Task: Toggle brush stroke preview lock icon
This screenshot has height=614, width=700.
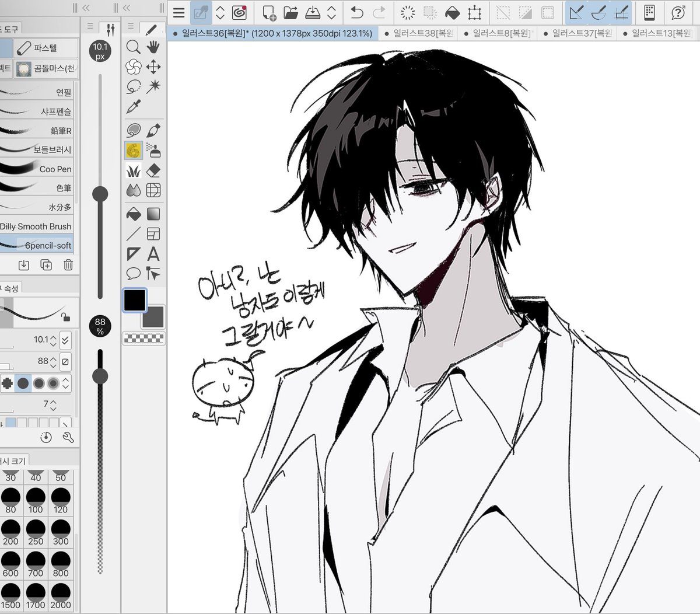Action: pos(66,317)
